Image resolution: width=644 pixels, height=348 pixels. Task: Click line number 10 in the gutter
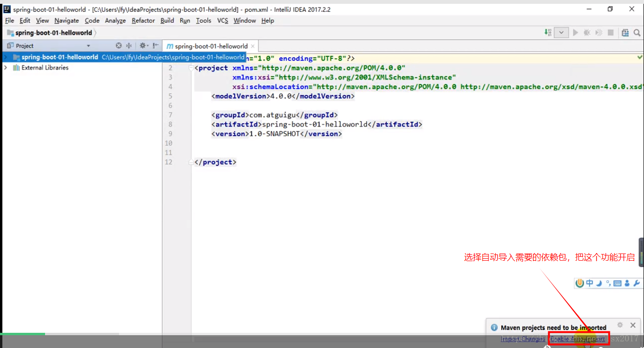[x=169, y=143]
